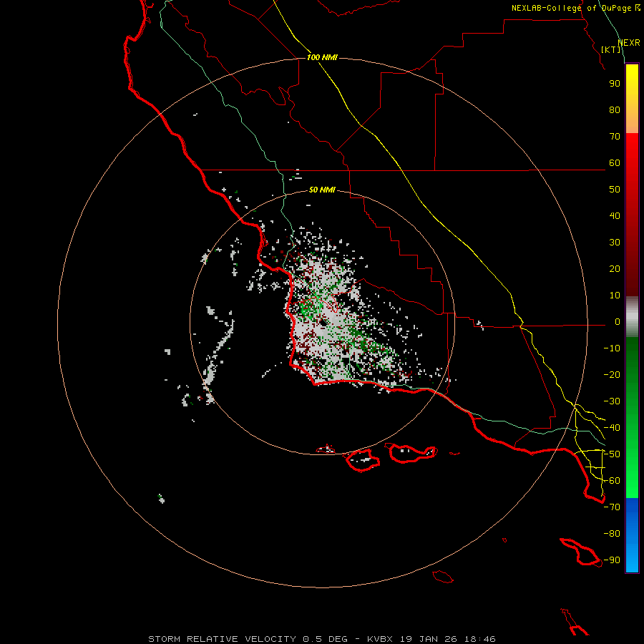Image resolution: width=644 pixels, height=644 pixels.
Task: Click the -30 scale value
Action: click(612, 401)
